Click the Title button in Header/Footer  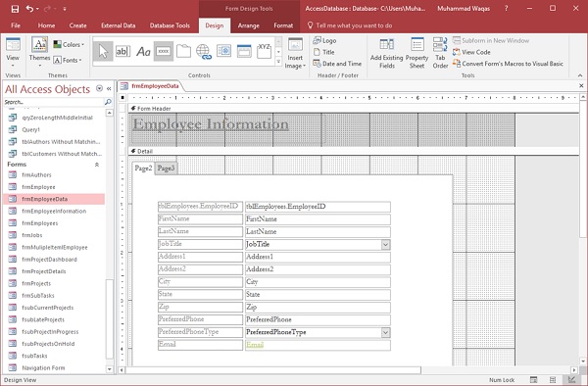pyautogui.click(x=324, y=52)
